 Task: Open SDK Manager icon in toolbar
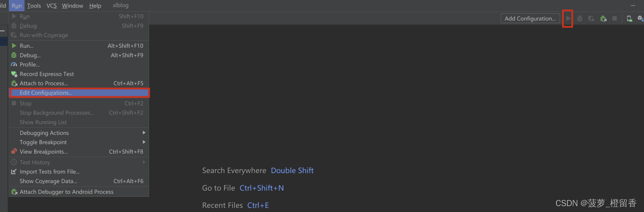pos(640,18)
